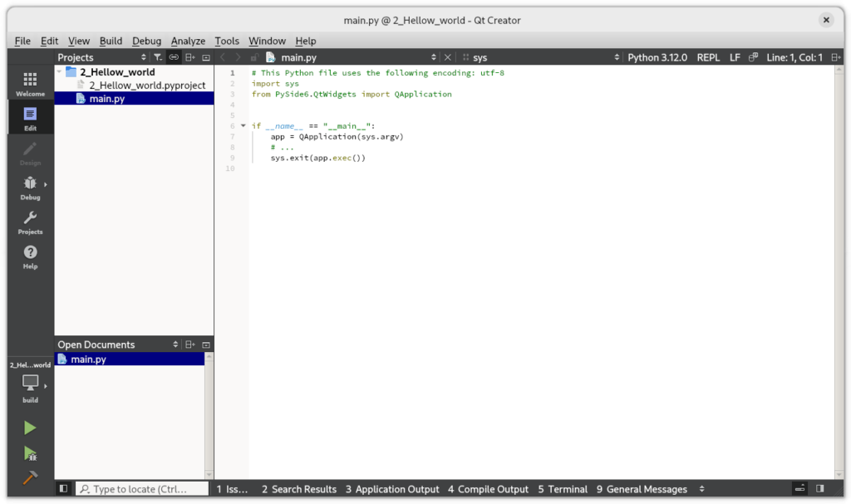Click Line: 1, Col: 1 indicator
Image resolution: width=851 pixels, height=504 pixels.
794,57
